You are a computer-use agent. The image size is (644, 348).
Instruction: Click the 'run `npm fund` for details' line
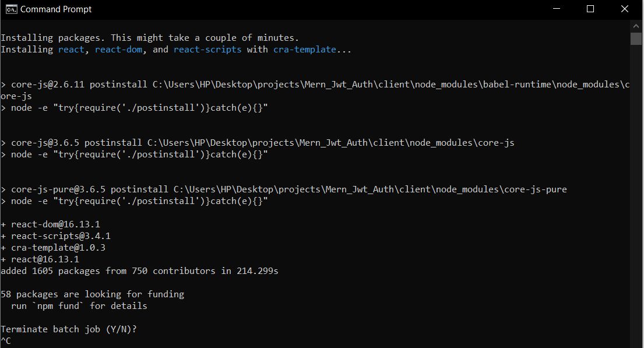point(79,306)
